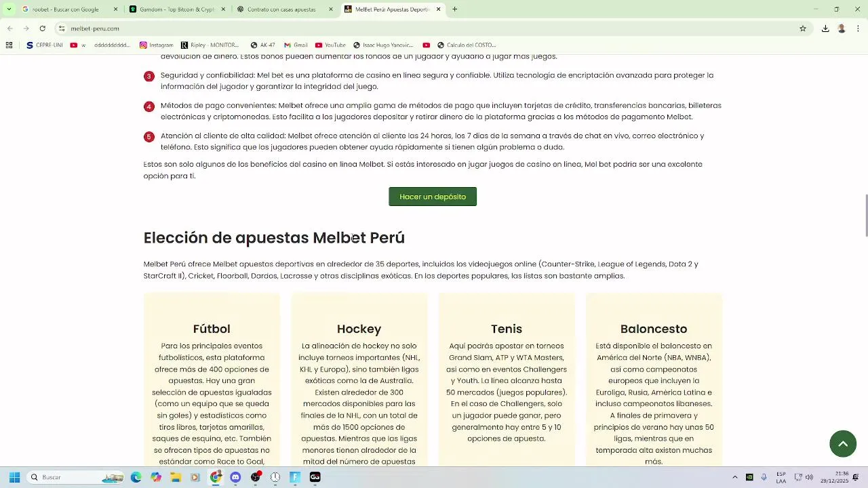Open the Chrome profile avatar
868x488 pixels.
point(842,28)
